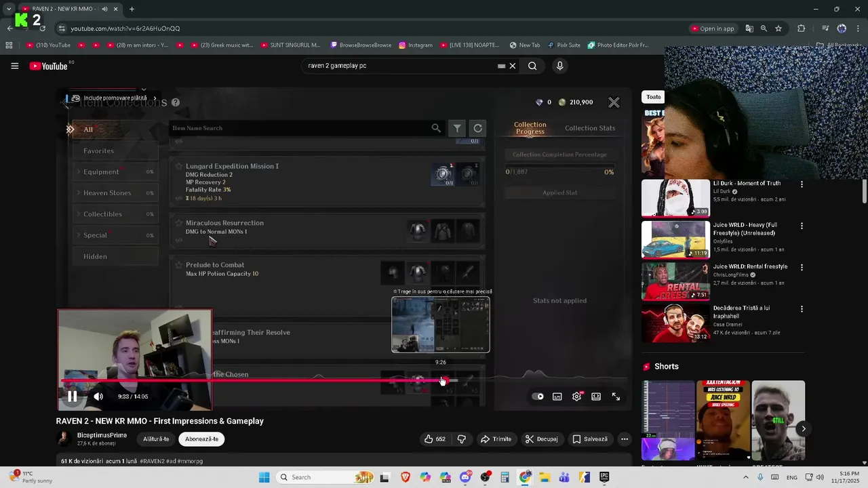Open the Windows Start menu

coord(264,477)
